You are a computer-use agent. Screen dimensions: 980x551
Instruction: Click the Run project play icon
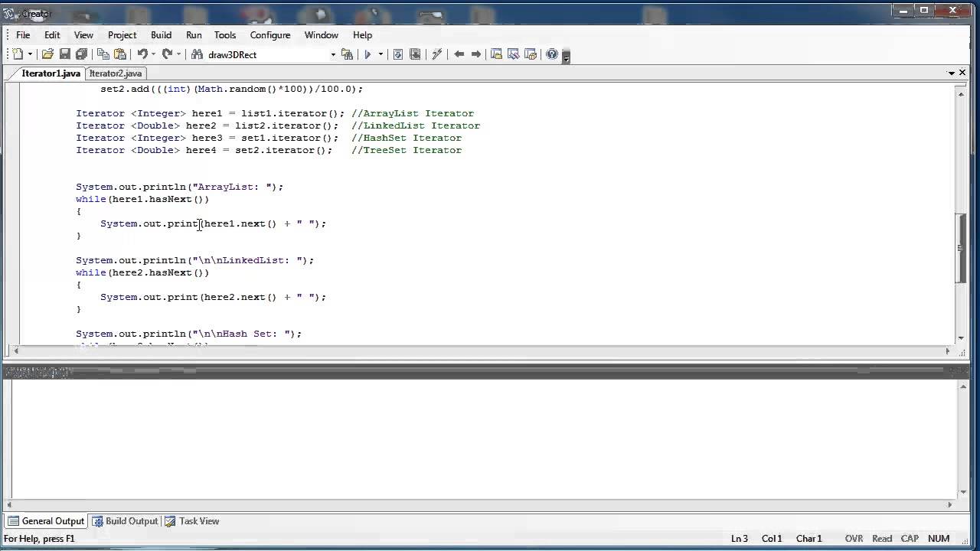tap(367, 54)
